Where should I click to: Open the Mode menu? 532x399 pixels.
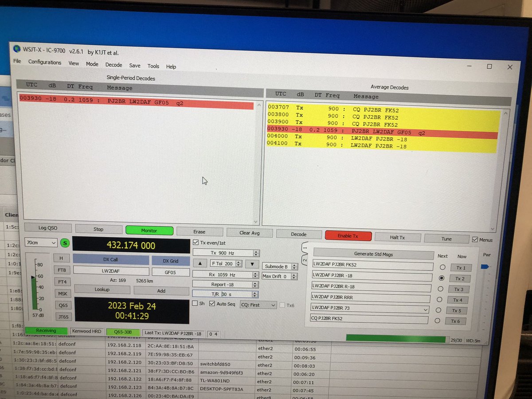point(92,64)
